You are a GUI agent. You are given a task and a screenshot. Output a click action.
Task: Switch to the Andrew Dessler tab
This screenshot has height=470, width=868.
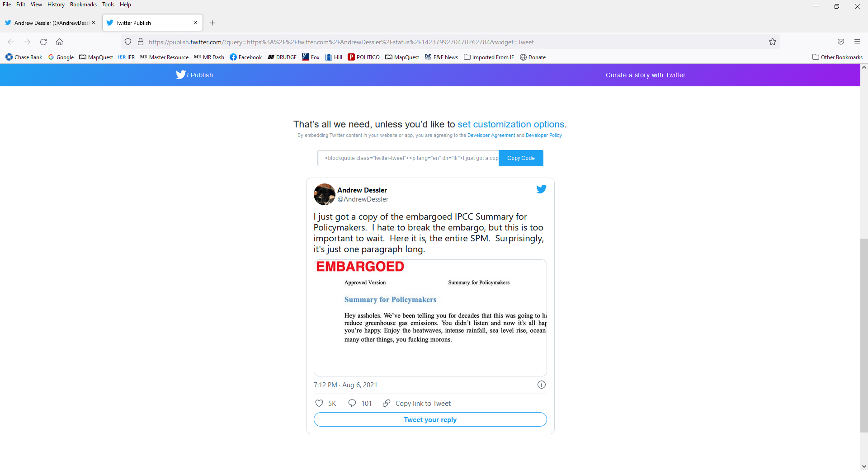[50, 23]
